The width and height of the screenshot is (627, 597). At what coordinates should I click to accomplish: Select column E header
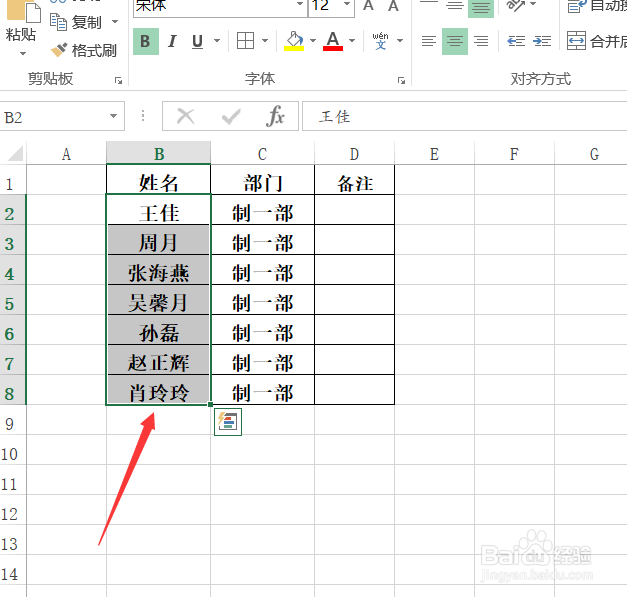click(x=434, y=154)
